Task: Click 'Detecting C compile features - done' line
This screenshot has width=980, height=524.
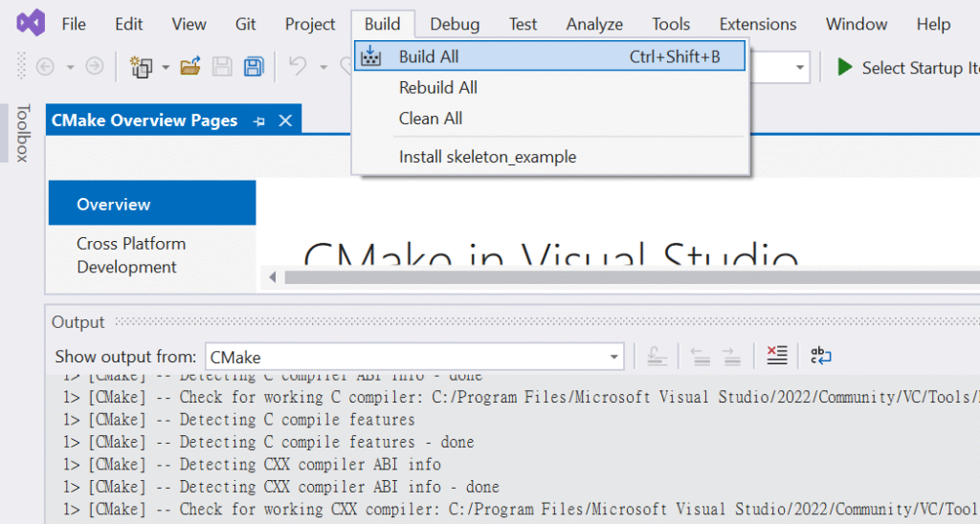Action: [269, 442]
